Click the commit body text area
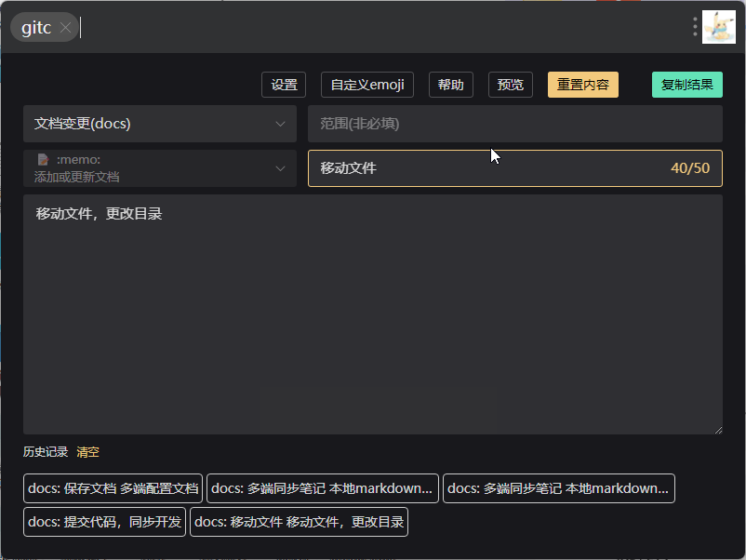Screen dimensions: 746x560 coord(373,314)
